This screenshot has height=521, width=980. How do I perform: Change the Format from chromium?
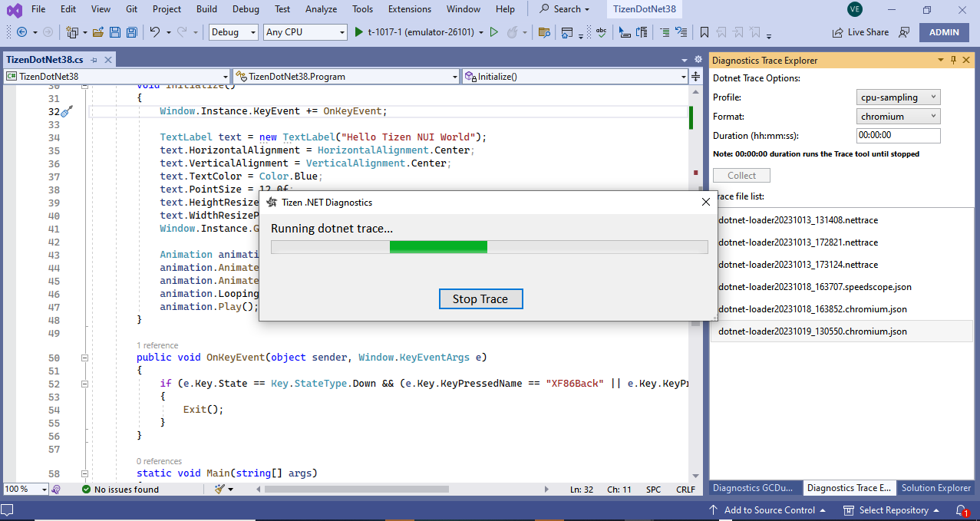click(898, 116)
